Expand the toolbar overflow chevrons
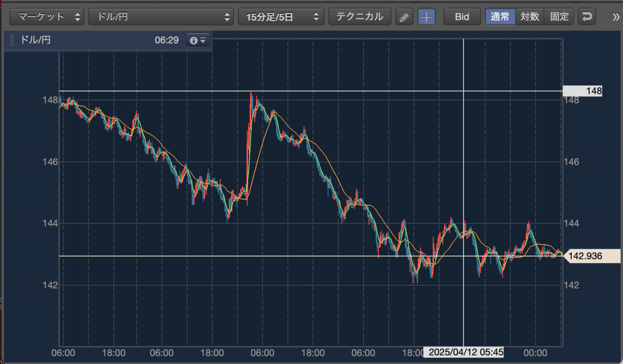This screenshot has width=623, height=364. click(x=616, y=17)
